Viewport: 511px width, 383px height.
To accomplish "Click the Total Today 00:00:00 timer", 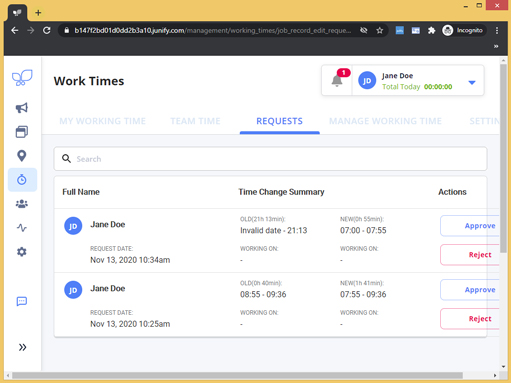I will pyautogui.click(x=417, y=87).
